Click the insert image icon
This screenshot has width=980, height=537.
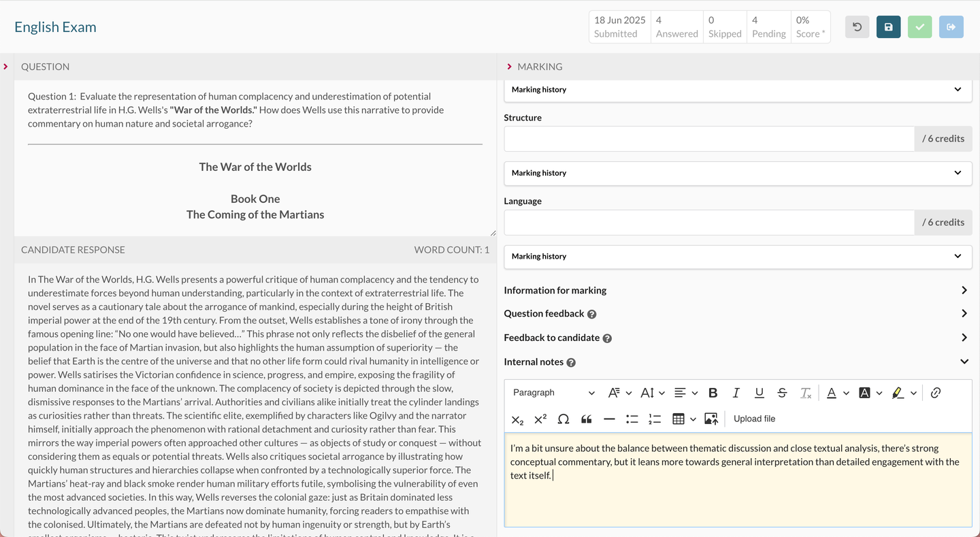coord(710,419)
